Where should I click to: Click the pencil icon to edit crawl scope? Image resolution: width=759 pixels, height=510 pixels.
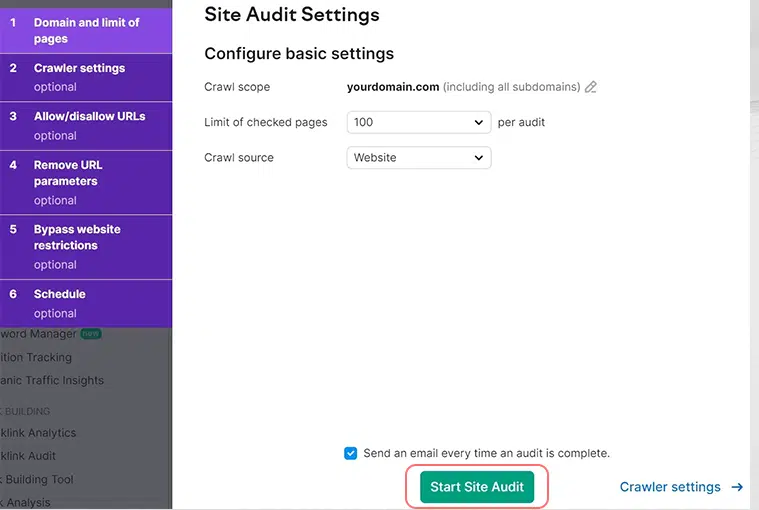[591, 87]
